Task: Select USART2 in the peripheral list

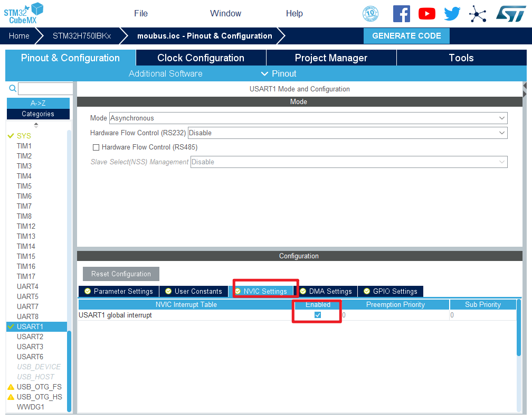Action: (x=30, y=337)
